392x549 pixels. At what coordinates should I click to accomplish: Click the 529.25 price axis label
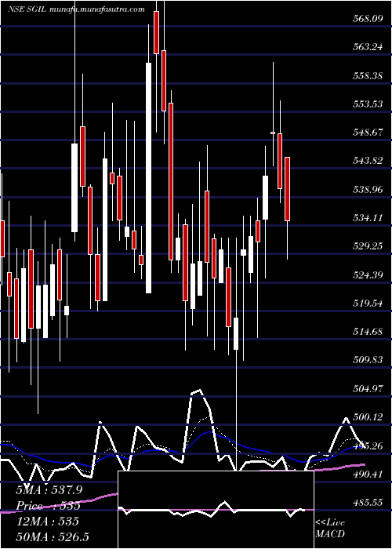click(x=367, y=247)
